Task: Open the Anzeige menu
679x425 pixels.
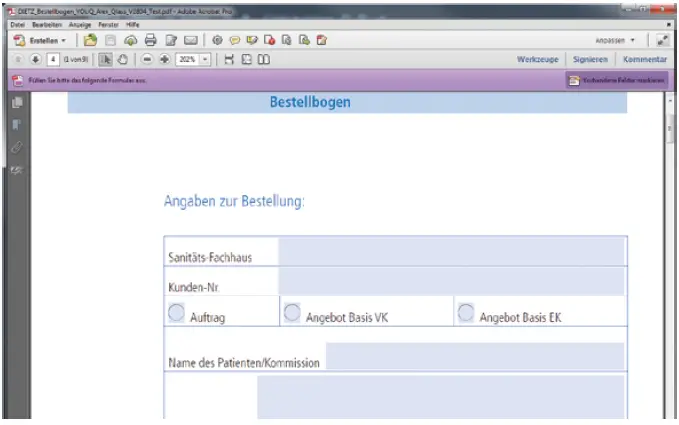Action: coord(80,25)
